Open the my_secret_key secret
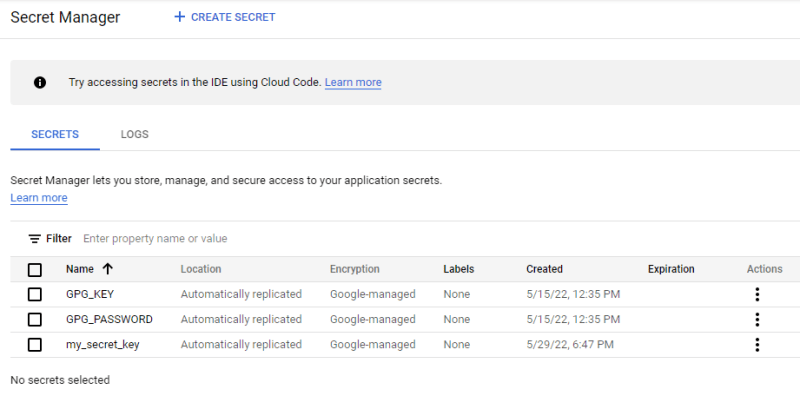This screenshot has width=800, height=396. [x=103, y=345]
